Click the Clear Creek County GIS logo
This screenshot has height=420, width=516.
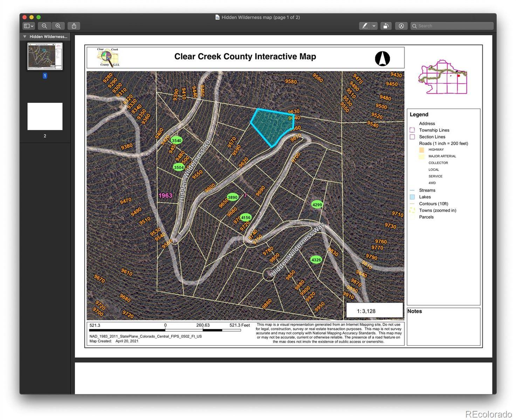tap(108, 57)
